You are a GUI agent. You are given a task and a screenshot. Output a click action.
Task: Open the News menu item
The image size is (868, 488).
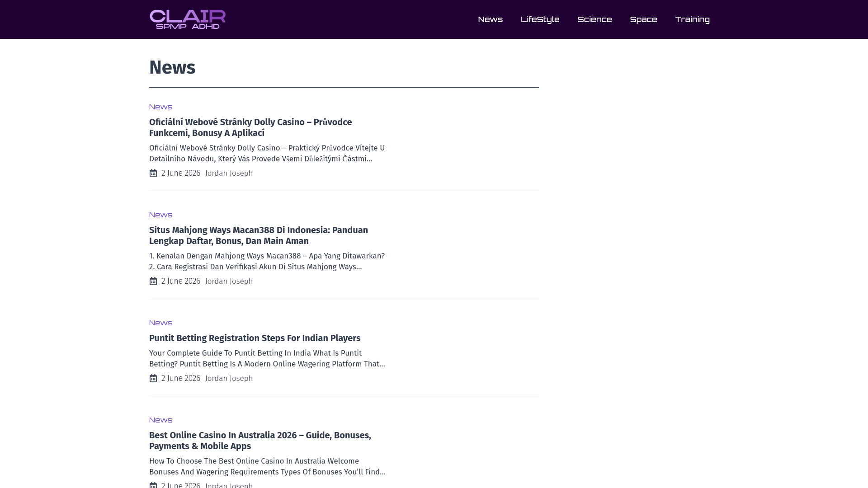point(490,19)
